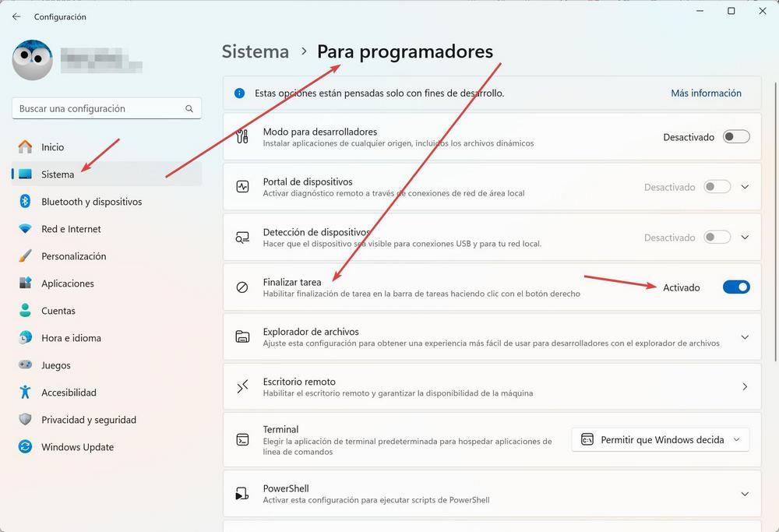Expand the Portal de dispositivos chevron
779x532 pixels.
745,187
